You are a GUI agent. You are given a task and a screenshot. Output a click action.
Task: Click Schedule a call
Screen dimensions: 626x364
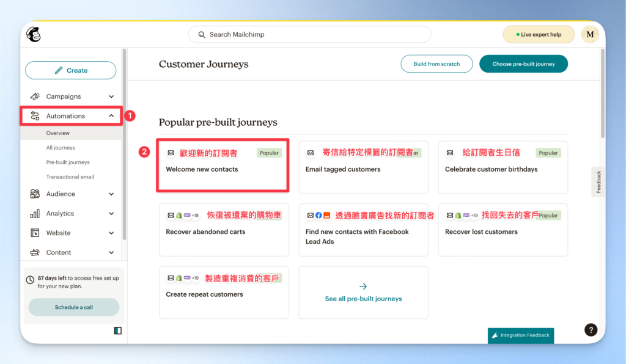coord(74,307)
